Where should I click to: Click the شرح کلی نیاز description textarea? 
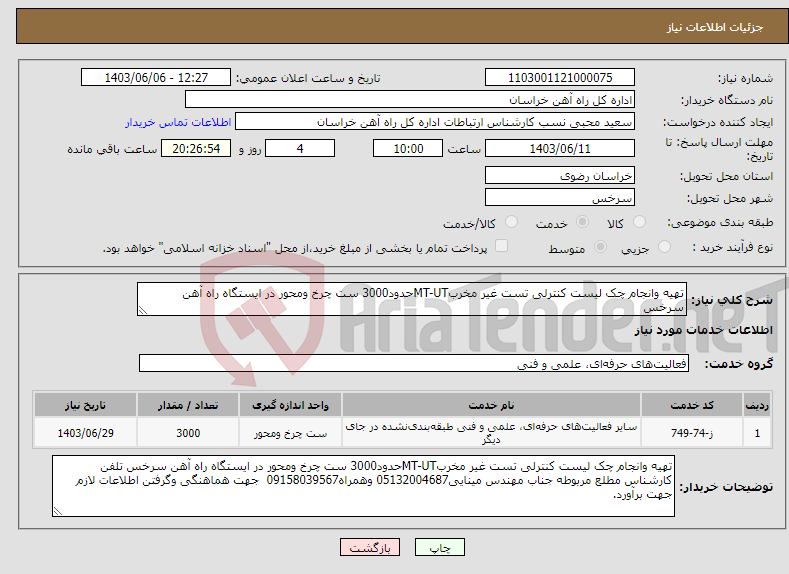coord(412,299)
